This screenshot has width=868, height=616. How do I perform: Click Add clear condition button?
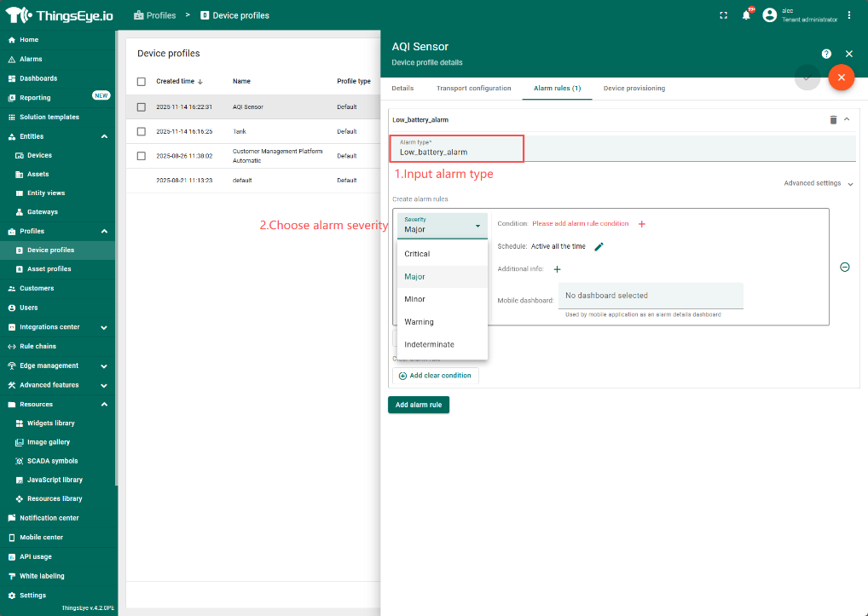tap(435, 376)
